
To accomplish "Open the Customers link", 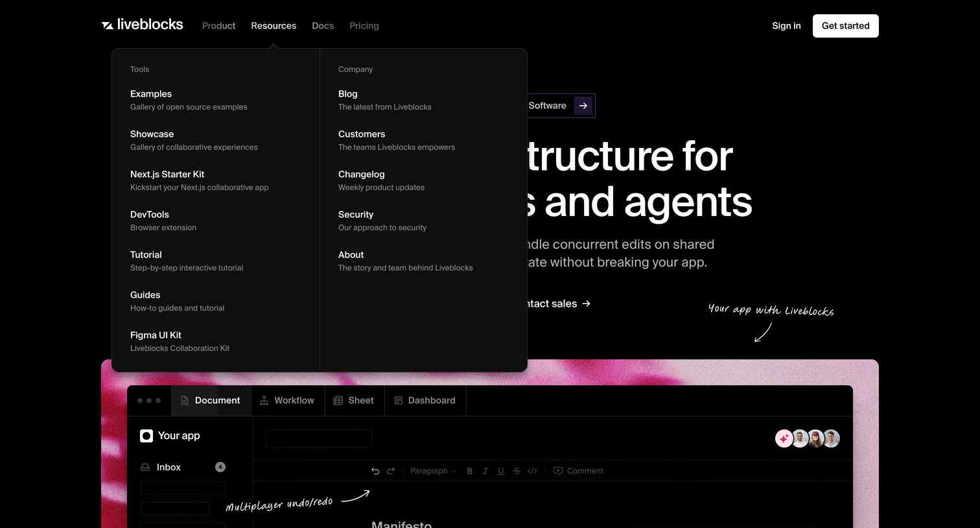I will pos(397,140).
